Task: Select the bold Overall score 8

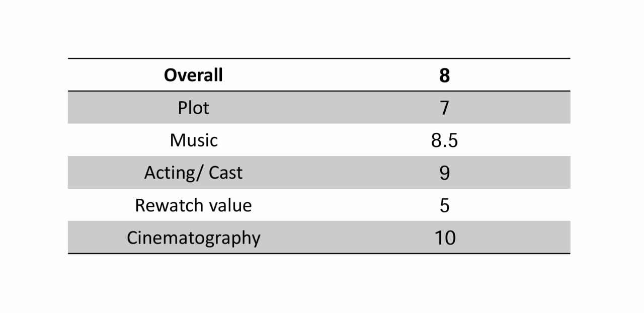Action: 444,75
